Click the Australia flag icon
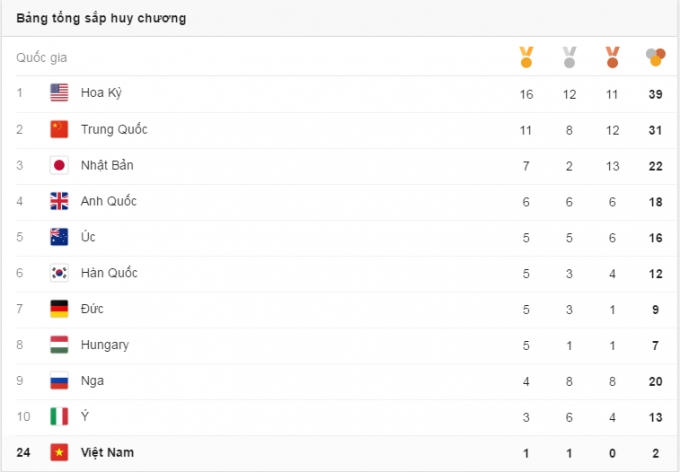 [59, 237]
